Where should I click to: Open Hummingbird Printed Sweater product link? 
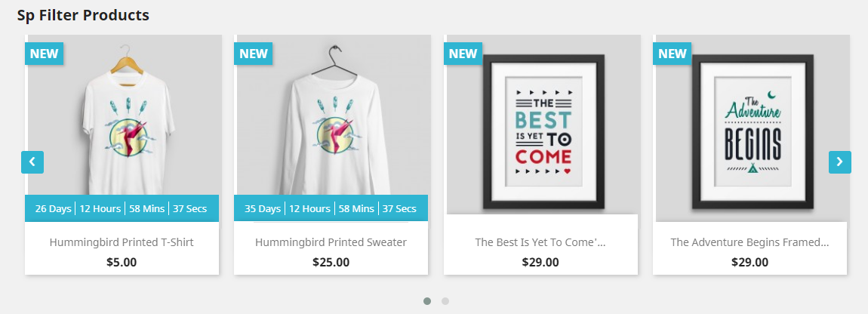pyautogui.click(x=331, y=242)
